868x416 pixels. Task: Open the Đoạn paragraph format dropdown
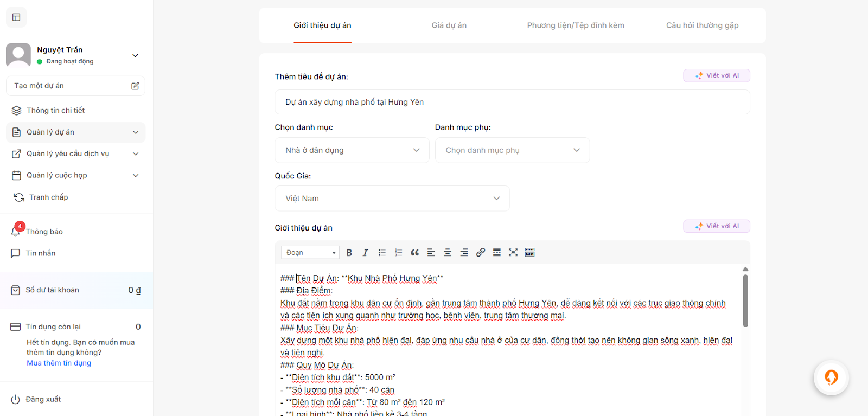[x=310, y=253]
